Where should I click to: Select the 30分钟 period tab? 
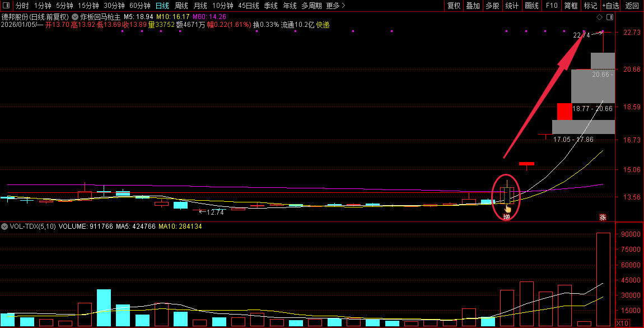pos(114,6)
